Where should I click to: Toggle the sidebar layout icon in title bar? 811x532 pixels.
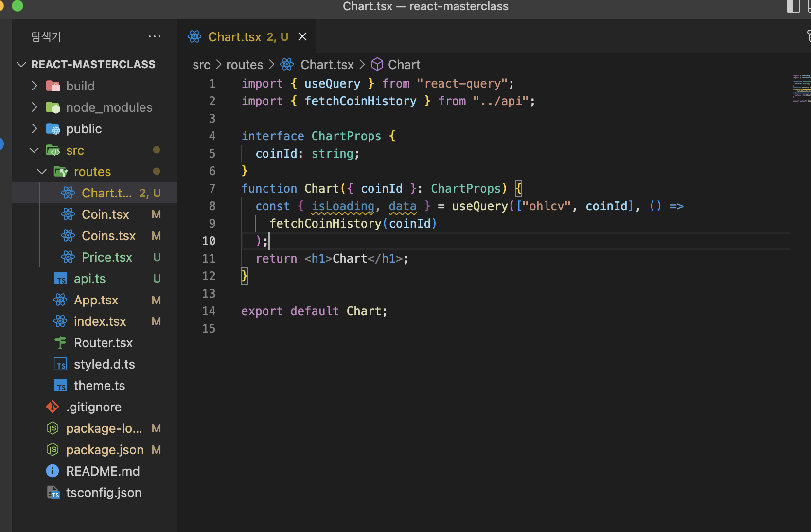pyautogui.click(x=793, y=6)
